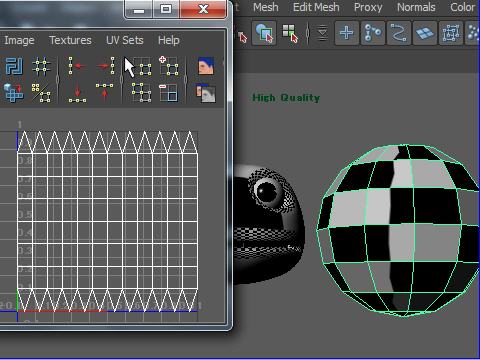Collapse toolbar section handle before face icons
Viewport: 480px width, 360px height.
coord(186,79)
